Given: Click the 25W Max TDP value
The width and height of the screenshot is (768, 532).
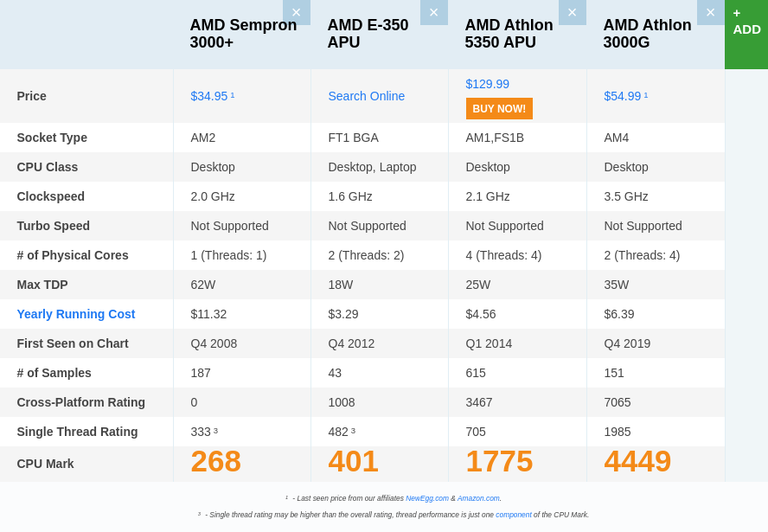Looking at the screenshot, I should click(478, 285).
